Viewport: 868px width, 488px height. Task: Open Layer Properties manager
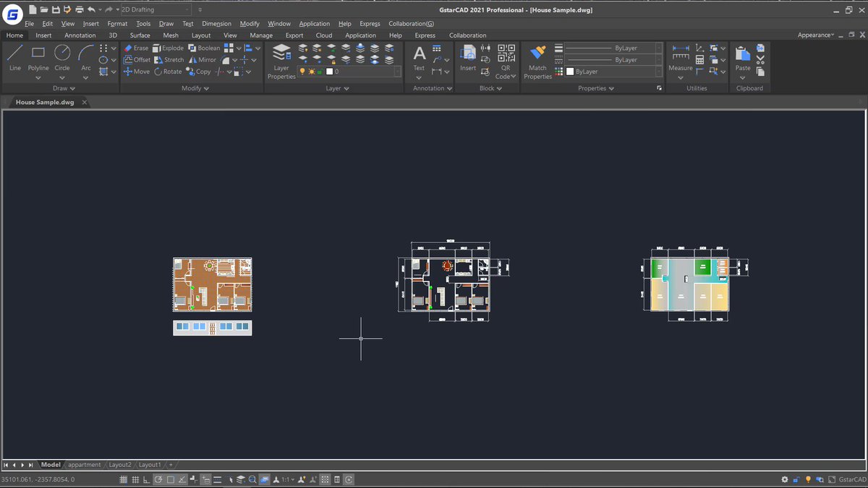pyautogui.click(x=281, y=61)
